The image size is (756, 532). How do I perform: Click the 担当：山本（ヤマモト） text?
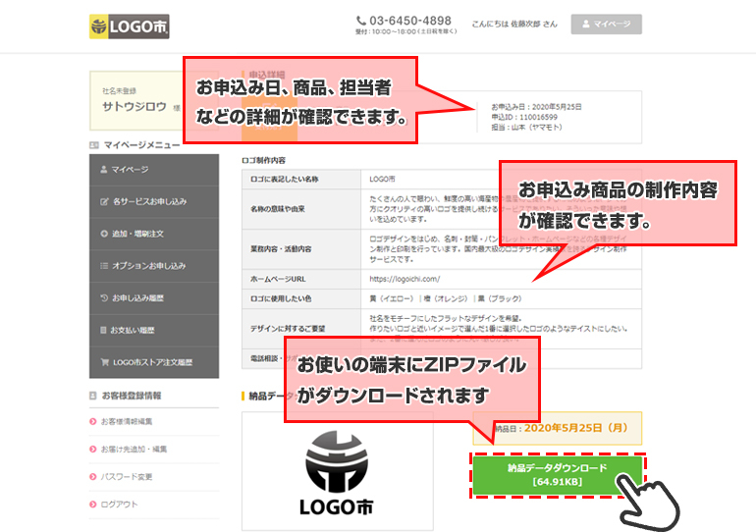tap(526, 128)
